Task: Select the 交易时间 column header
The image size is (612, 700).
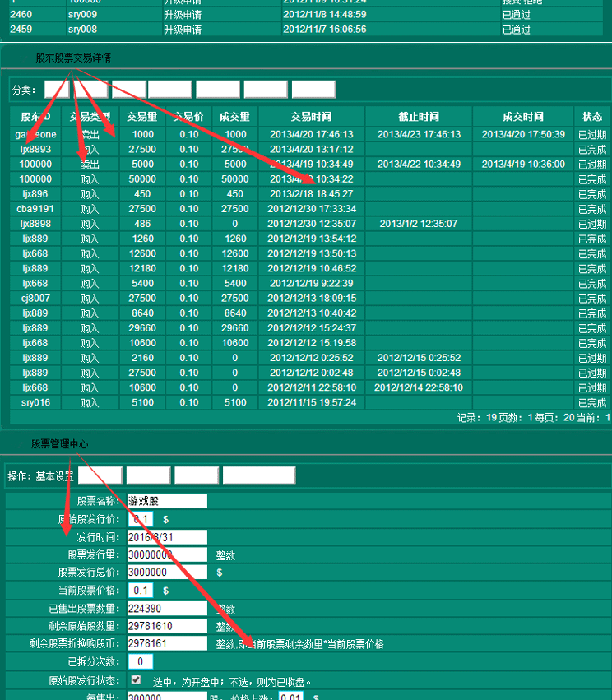Action: tap(312, 117)
